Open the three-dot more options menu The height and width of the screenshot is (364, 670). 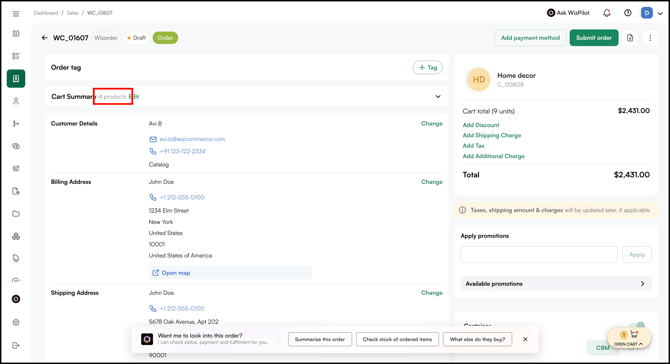tap(650, 38)
